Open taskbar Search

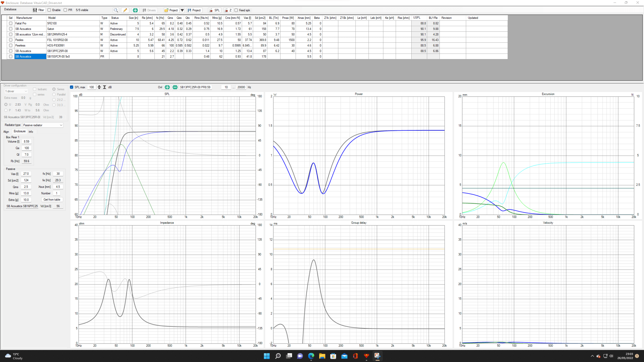click(x=278, y=356)
